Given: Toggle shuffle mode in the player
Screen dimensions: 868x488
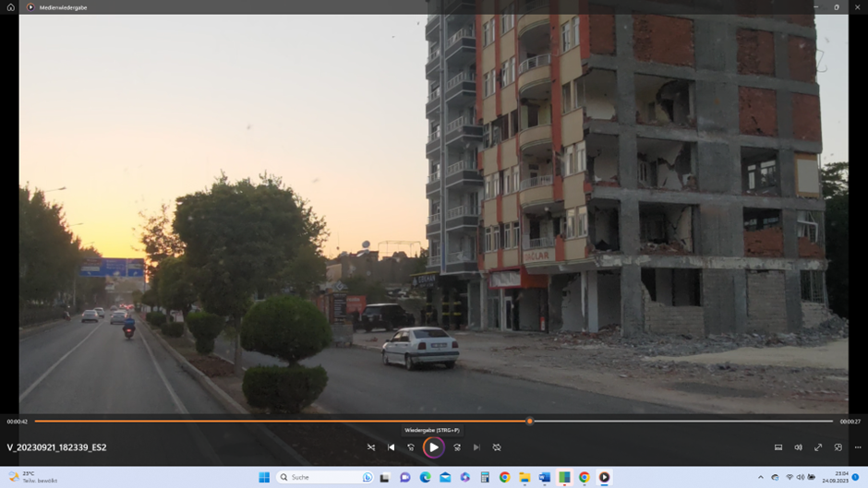Looking at the screenshot, I should [x=371, y=447].
